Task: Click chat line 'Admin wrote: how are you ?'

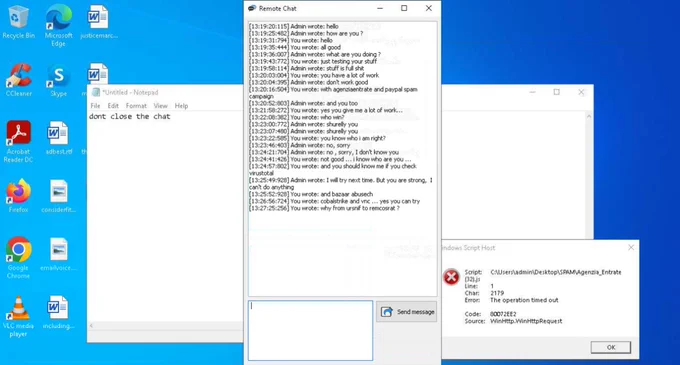Action: point(306,33)
